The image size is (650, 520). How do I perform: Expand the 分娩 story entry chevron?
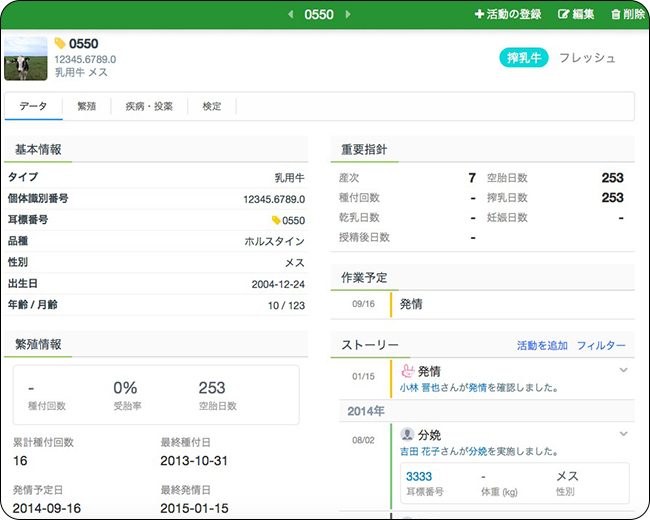click(x=623, y=434)
